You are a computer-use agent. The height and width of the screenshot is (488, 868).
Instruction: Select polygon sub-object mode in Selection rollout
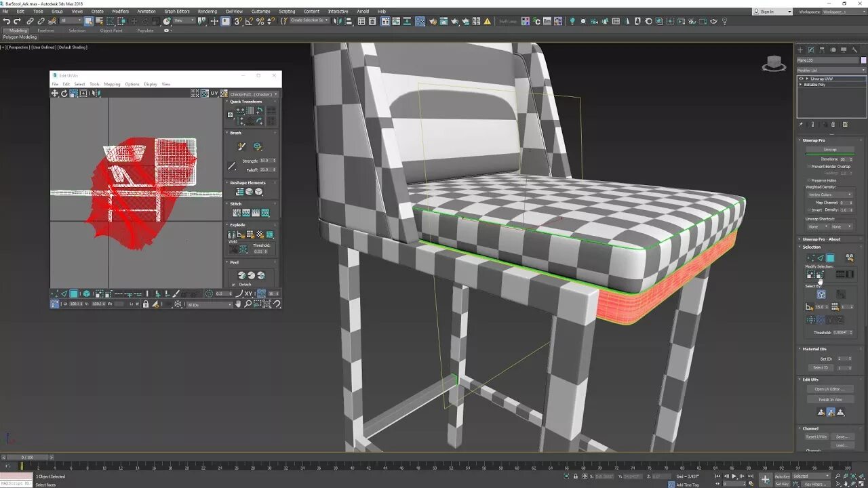click(830, 258)
